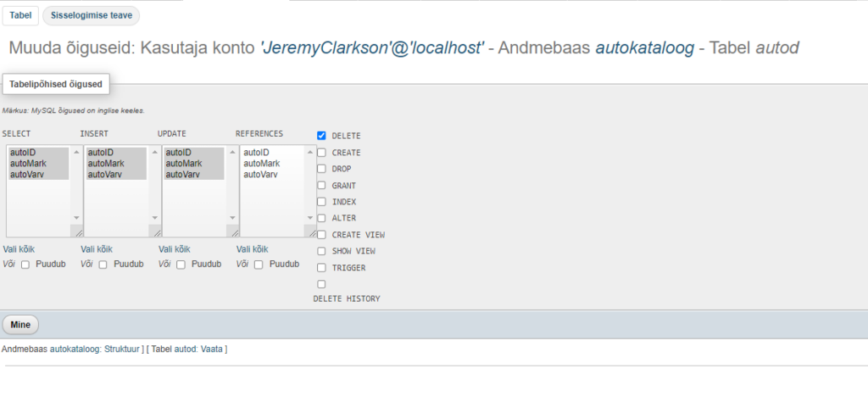
Task: Click the SELECT list scroll-down arrow
Action: point(76,218)
